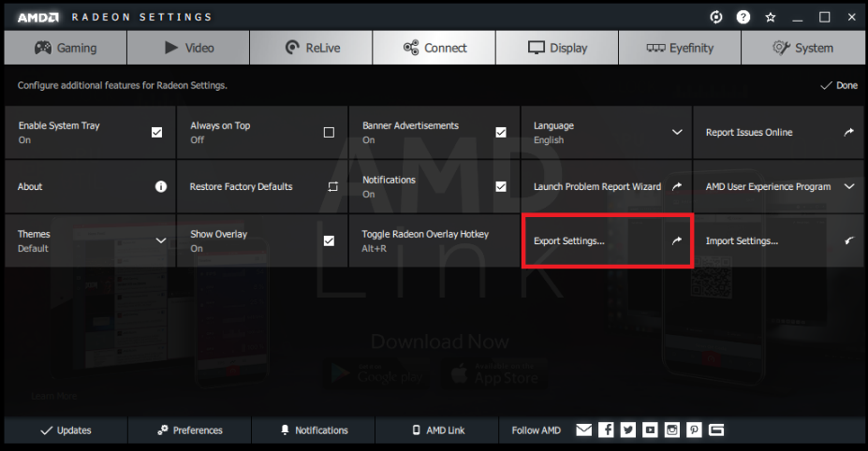Click the Connect nodes icon
The image size is (868, 451).
point(411,48)
